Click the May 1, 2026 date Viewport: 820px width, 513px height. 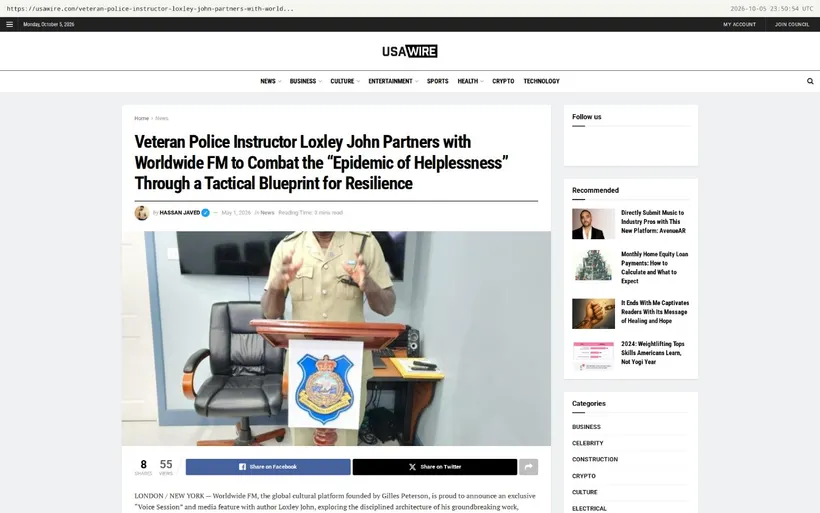click(x=236, y=213)
